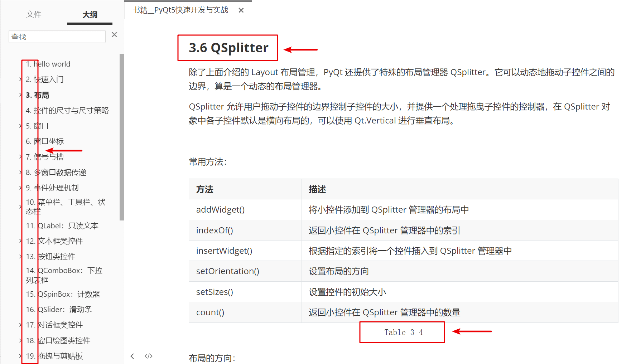Expand the 2. 快速入门 outline node
Screen dimensions: 636x364
click(20, 79)
